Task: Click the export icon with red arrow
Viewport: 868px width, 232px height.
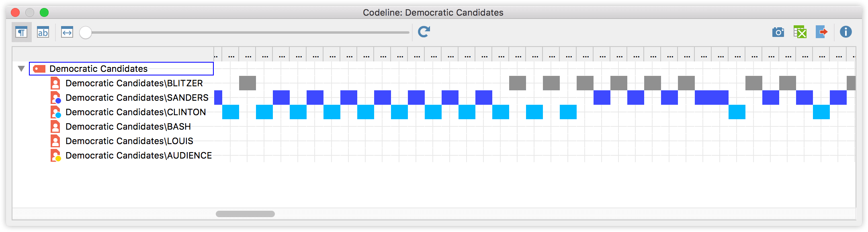Action: [x=822, y=32]
